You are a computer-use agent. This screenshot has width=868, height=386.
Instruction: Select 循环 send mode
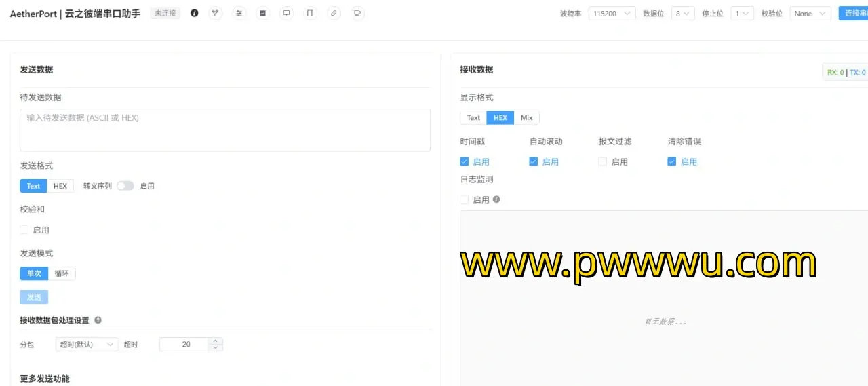62,273
